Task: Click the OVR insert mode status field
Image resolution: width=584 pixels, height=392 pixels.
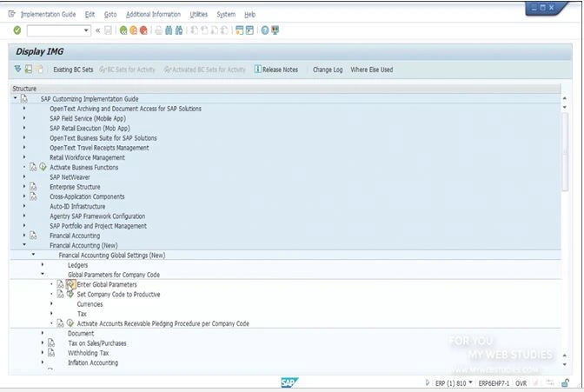Action: click(x=521, y=383)
